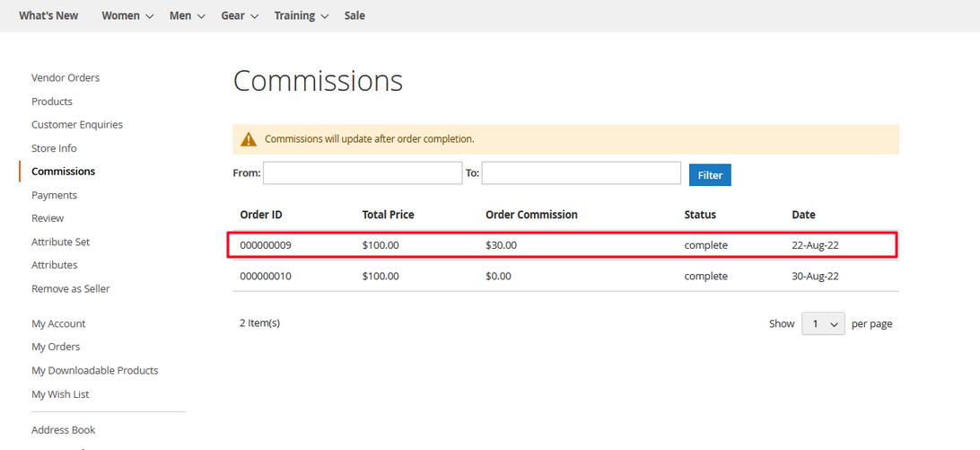The height and width of the screenshot is (450, 980).
Task: Click Remove as Seller link
Action: pos(71,288)
